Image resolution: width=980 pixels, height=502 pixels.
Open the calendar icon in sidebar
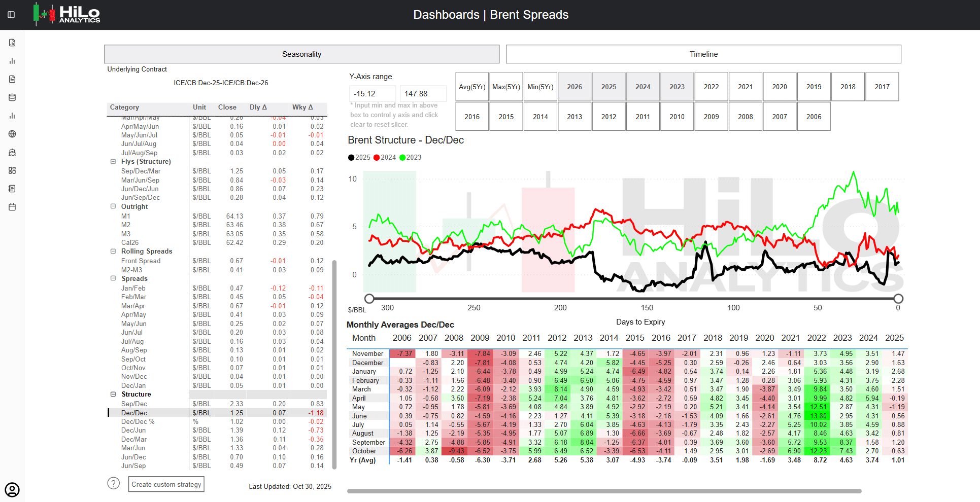12,207
